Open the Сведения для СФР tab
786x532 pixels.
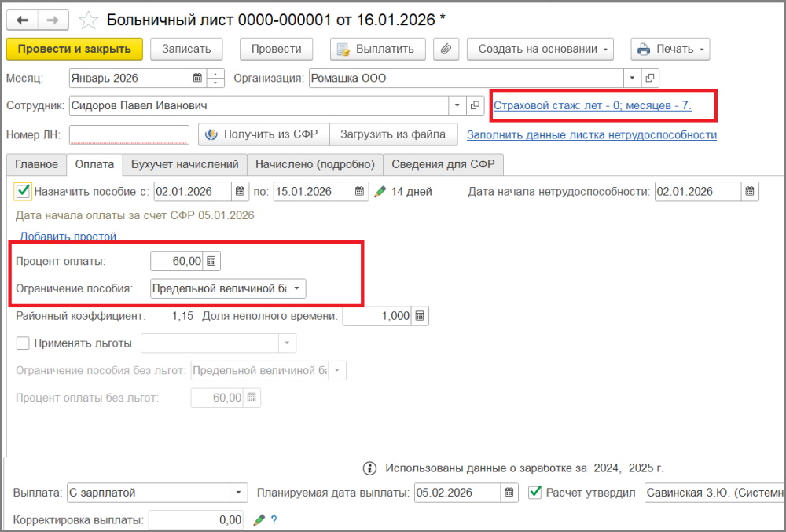pyautogui.click(x=443, y=164)
